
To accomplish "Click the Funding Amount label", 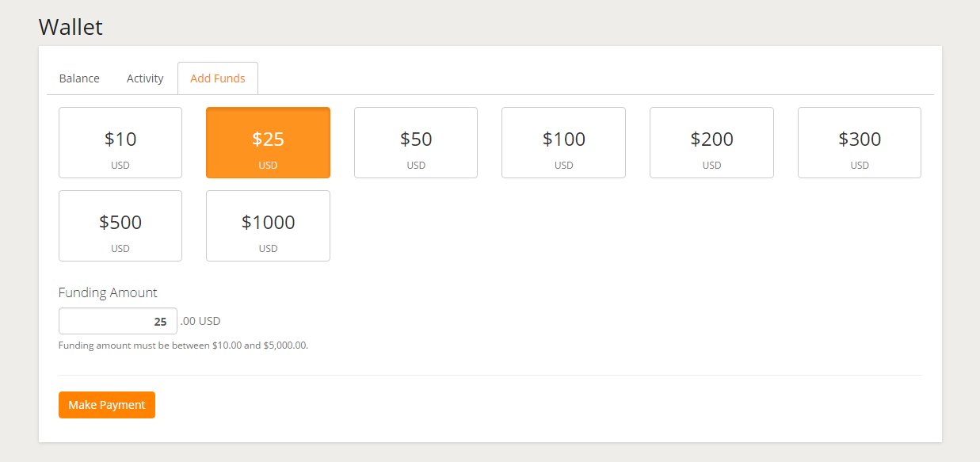I will pyautogui.click(x=108, y=292).
